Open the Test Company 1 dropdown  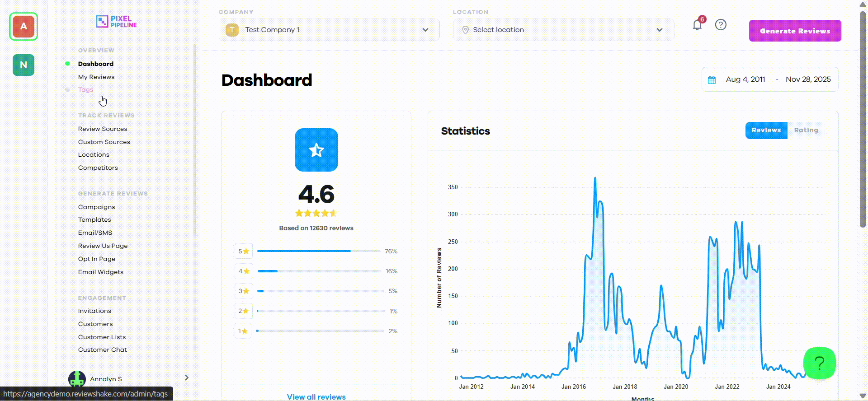point(329,30)
